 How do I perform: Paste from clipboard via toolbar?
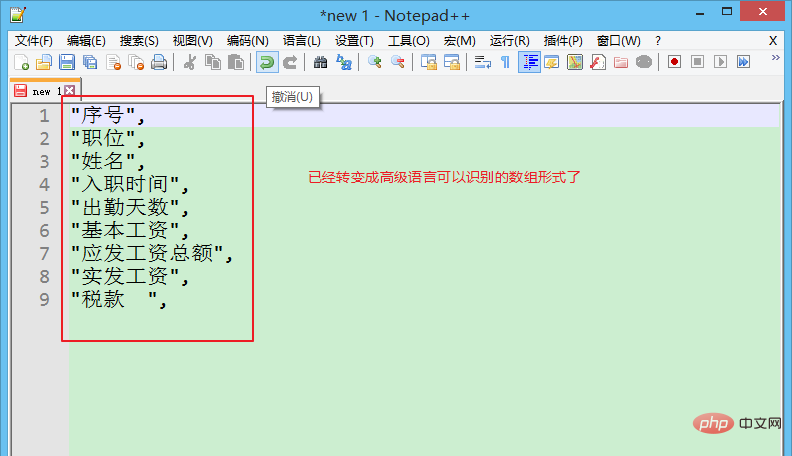pos(236,62)
